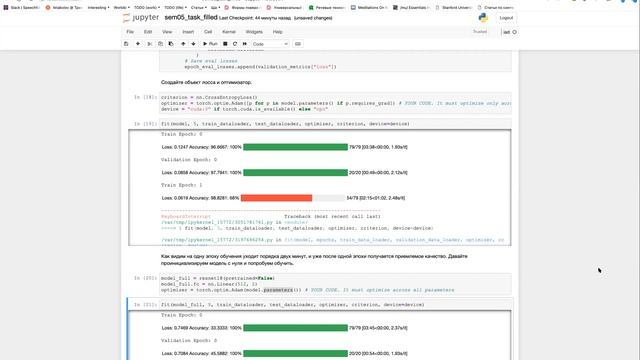Open the Stanford University bookmark

(x=453, y=7)
